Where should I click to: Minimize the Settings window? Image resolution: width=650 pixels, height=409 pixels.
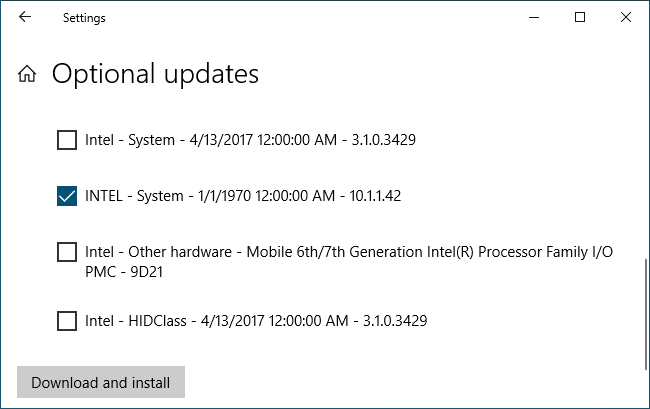(532, 17)
